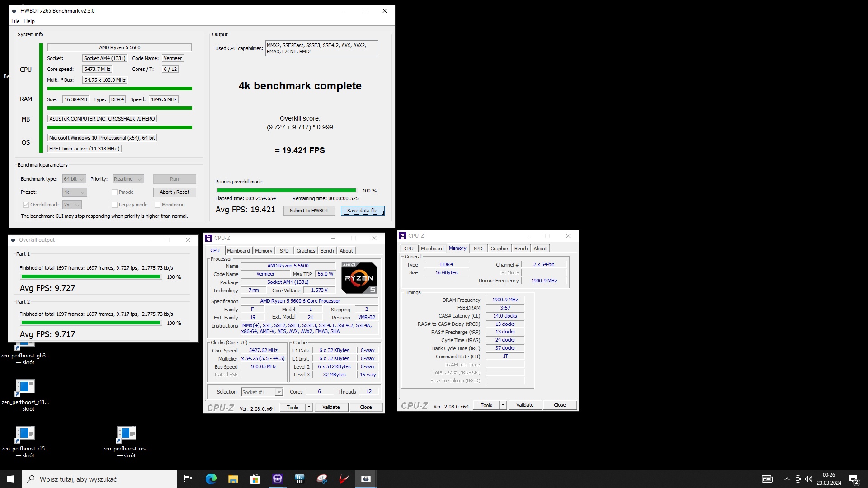Click the Ryzen 5 logo in CPU-Z

359,277
